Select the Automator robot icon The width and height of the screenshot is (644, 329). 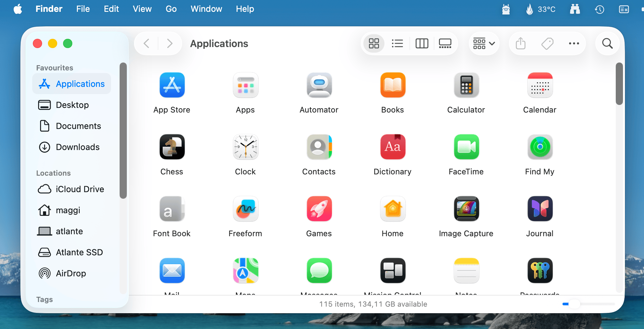pyautogui.click(x=319, y=85)
